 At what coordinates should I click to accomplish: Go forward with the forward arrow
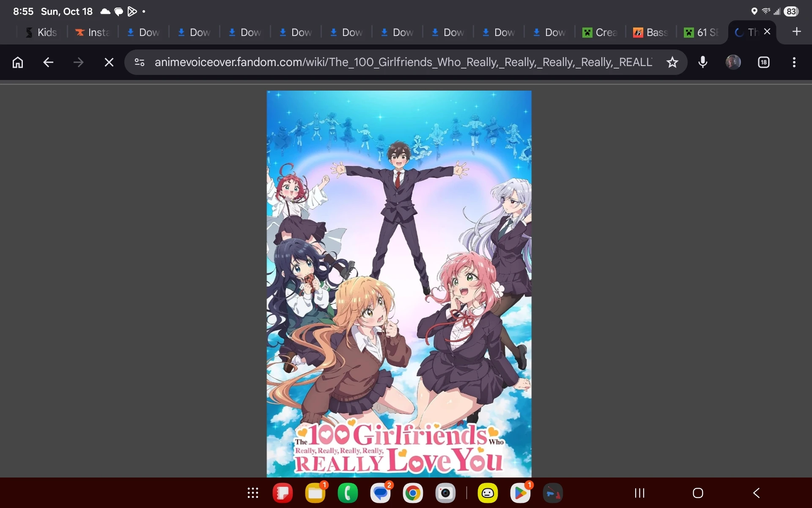point(79,63)
